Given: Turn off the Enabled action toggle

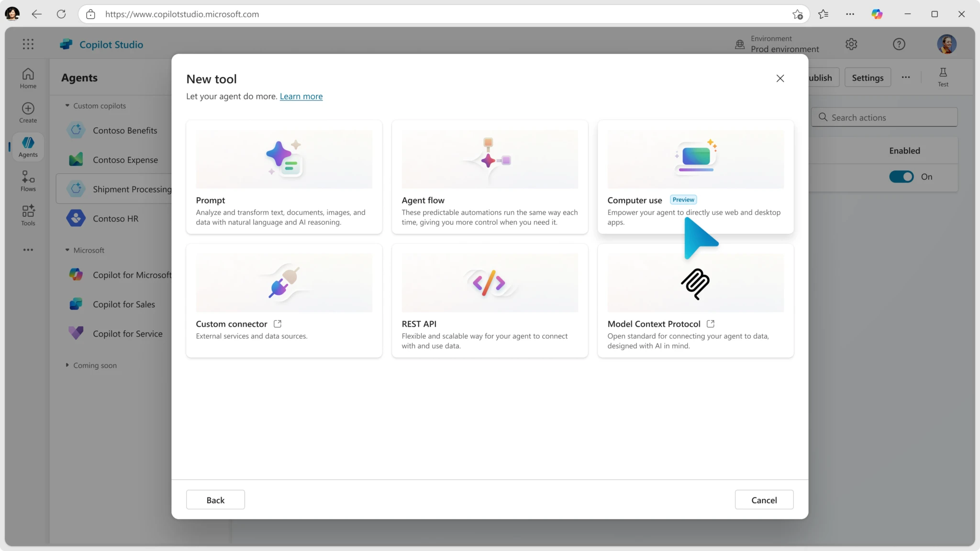Looking at the screenshot, I should [902, 176].
